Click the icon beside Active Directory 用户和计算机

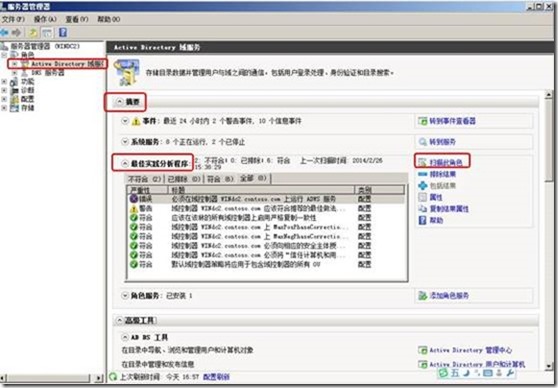(422, 365)
